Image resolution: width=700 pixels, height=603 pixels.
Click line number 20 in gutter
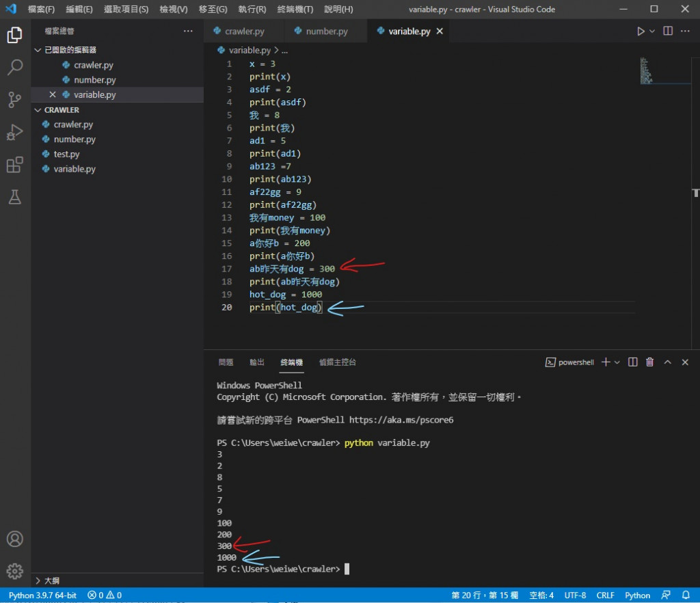click(227, 307)
